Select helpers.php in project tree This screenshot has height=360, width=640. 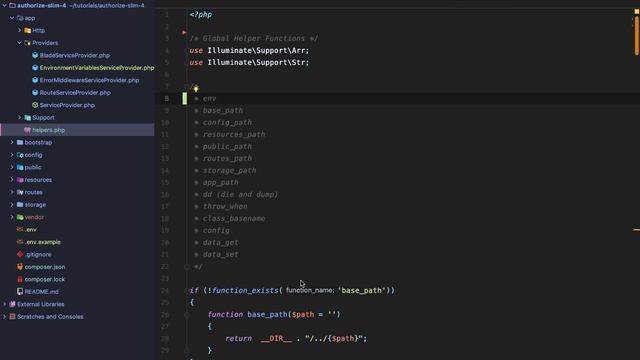(49, 130)
